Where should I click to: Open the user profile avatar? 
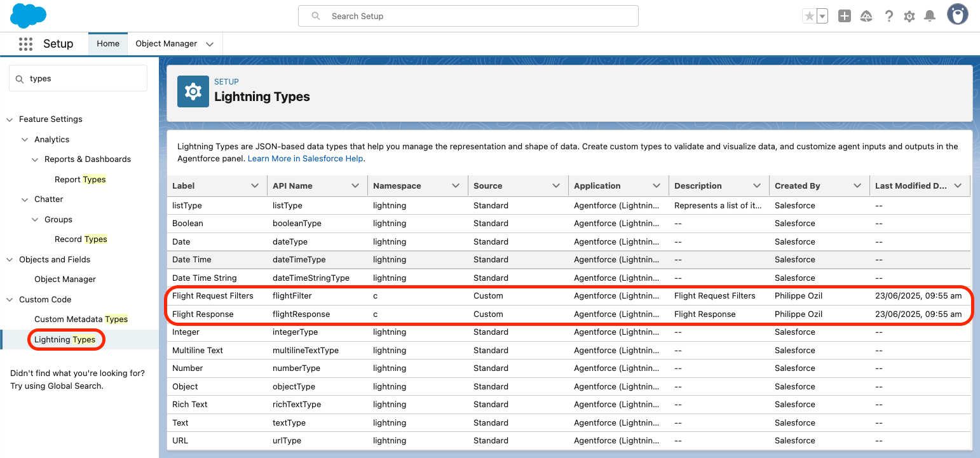point(958,15)
